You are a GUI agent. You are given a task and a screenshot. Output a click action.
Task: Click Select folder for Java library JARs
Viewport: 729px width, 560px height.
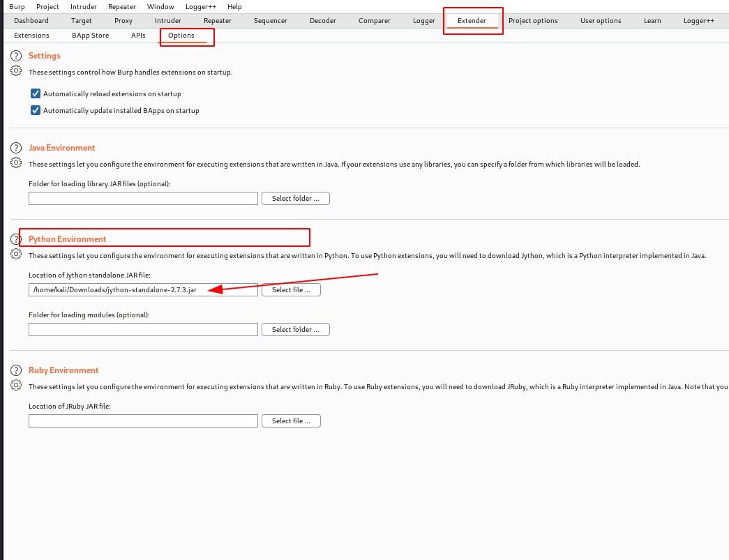295,199
